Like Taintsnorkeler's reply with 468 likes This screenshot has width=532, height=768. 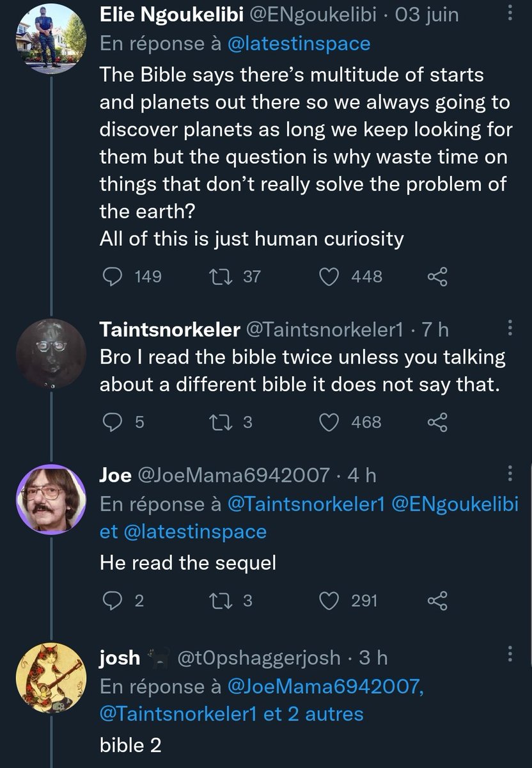(329, 422)
